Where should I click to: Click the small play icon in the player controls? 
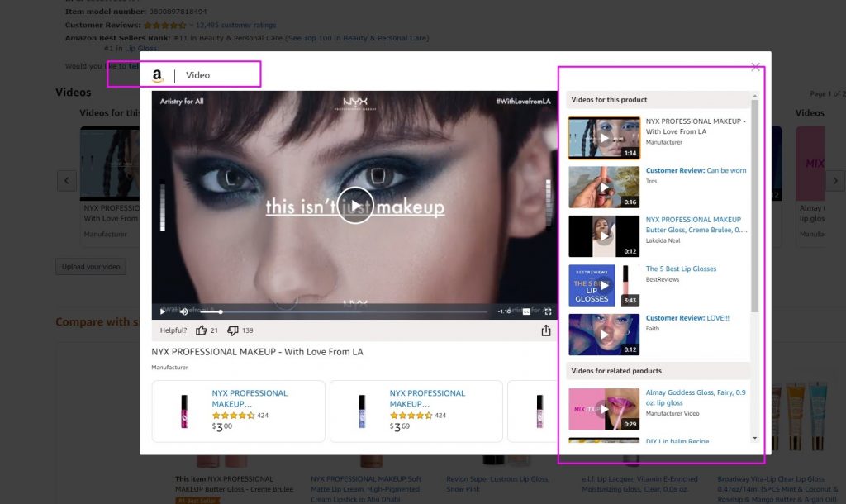pos(163,311)
